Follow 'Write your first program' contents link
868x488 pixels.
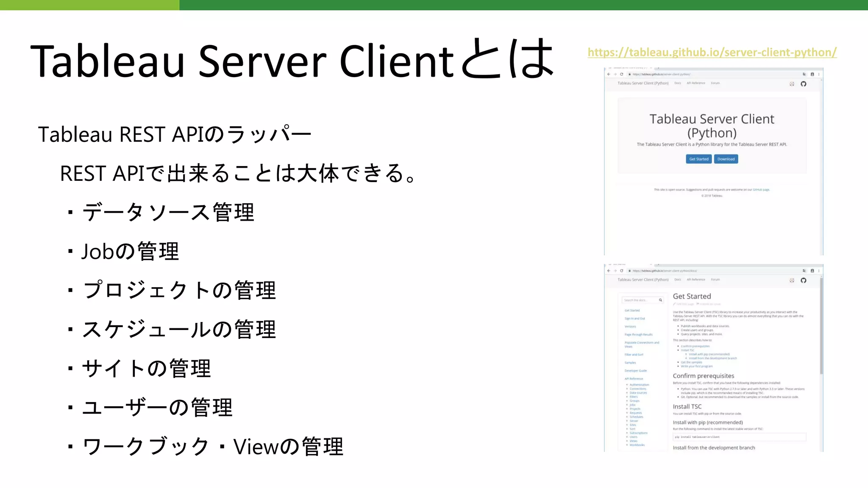[x=696, y=366]
